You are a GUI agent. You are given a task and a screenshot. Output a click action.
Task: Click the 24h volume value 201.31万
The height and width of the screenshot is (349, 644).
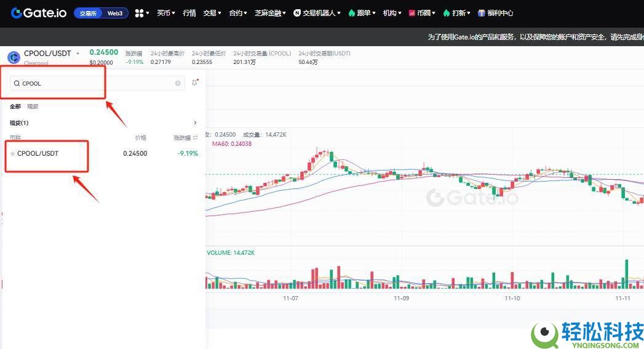pyautogui.click(x=244, y=62)
